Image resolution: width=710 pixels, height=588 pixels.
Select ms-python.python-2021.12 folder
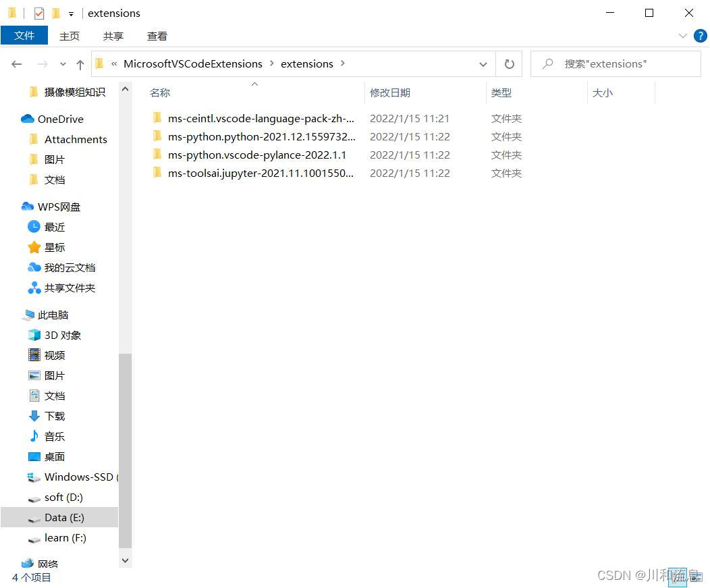[262, 137]
